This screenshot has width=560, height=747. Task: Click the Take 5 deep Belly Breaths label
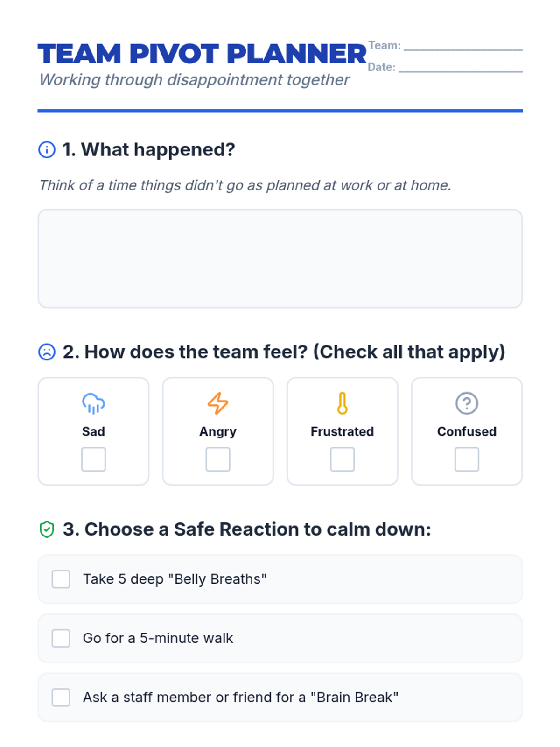[175, 579]
